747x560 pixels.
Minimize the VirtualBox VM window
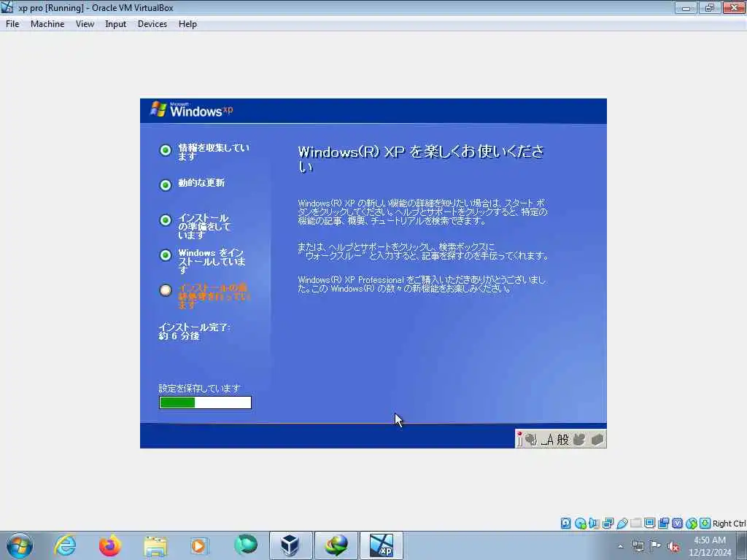(x=686, y=7)
